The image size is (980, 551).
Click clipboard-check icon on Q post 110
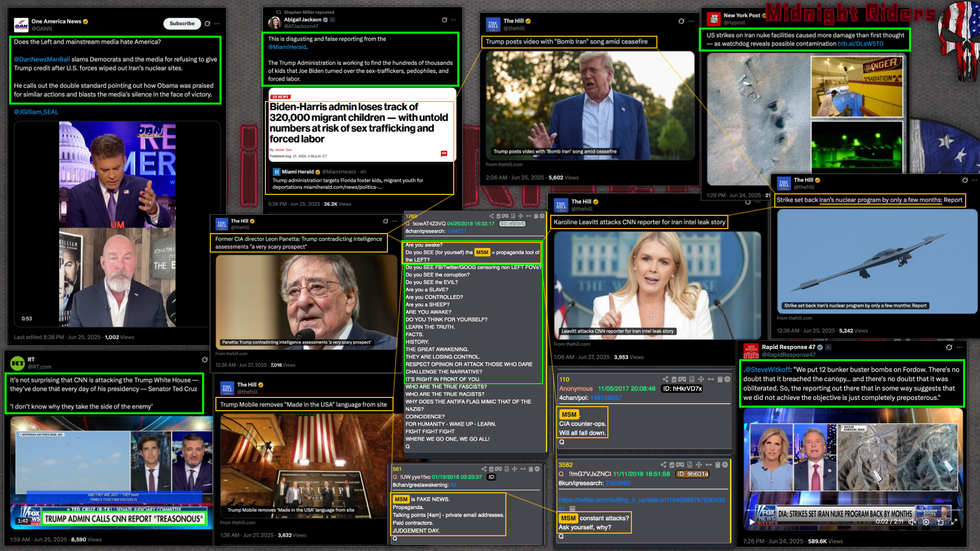click(674, 379)
